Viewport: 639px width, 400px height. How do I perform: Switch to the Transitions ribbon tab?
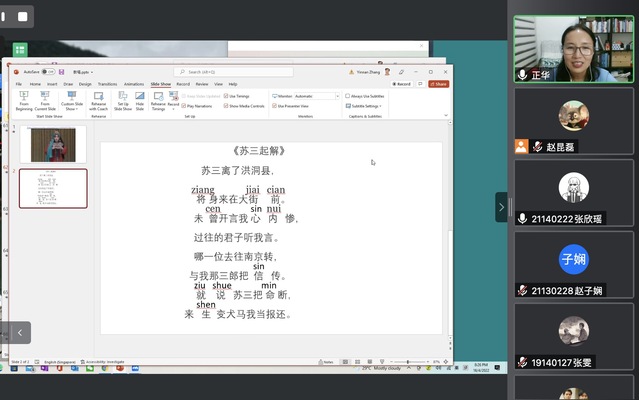107,84
